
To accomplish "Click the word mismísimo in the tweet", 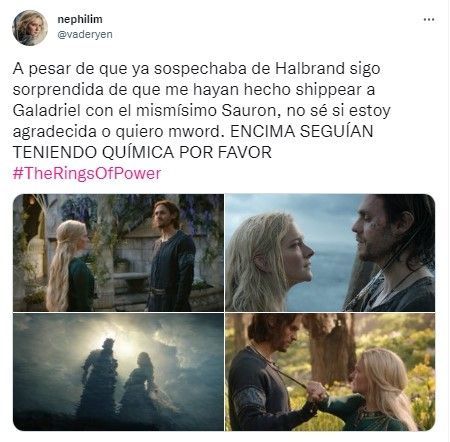I will [176, 111].
